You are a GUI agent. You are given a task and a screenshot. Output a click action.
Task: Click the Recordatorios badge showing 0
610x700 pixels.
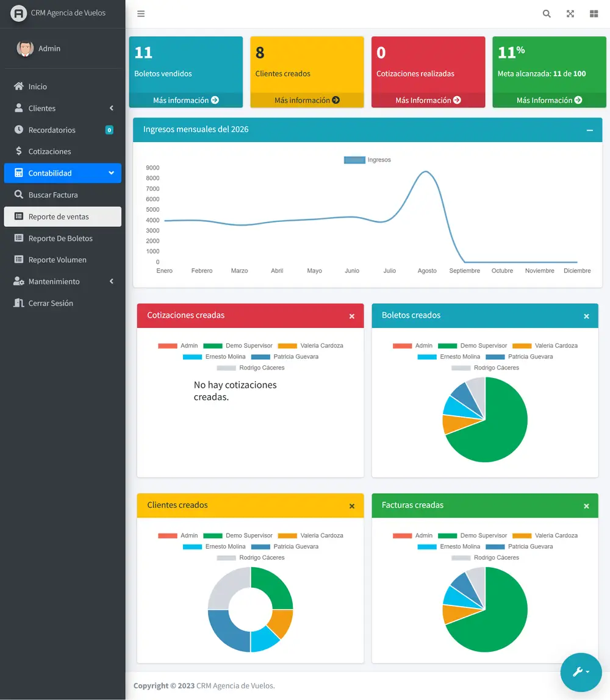[x=109, y=130]
